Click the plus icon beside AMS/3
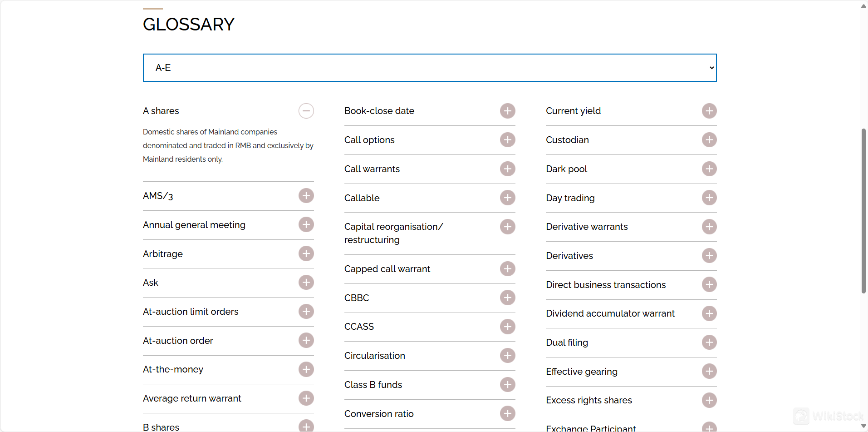This screenshot has width=868, height=432. coord(306,196)
